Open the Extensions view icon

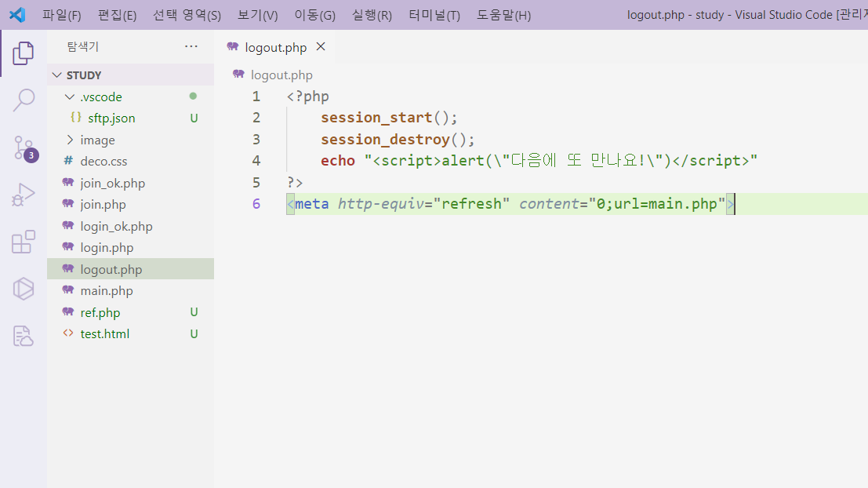click(24, 242)
